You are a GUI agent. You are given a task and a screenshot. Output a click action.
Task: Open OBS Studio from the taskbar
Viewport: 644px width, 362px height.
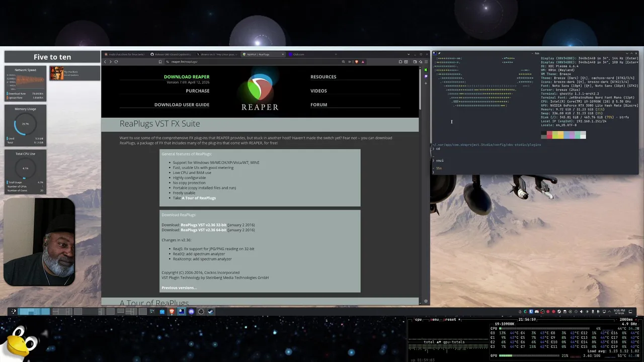coord(201,311)
